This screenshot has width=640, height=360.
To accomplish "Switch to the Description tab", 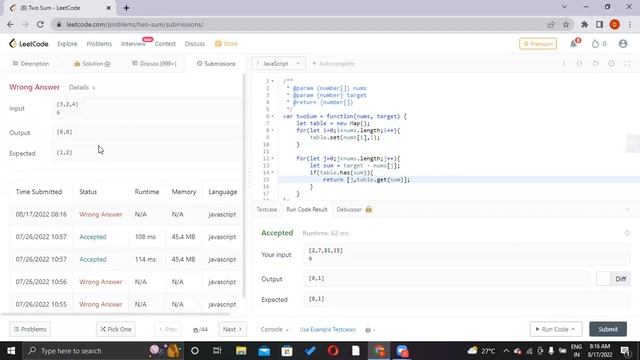I will click(31, 64).
